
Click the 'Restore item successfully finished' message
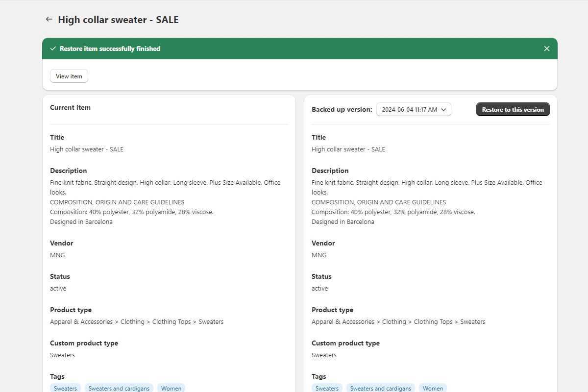[110, 49]
